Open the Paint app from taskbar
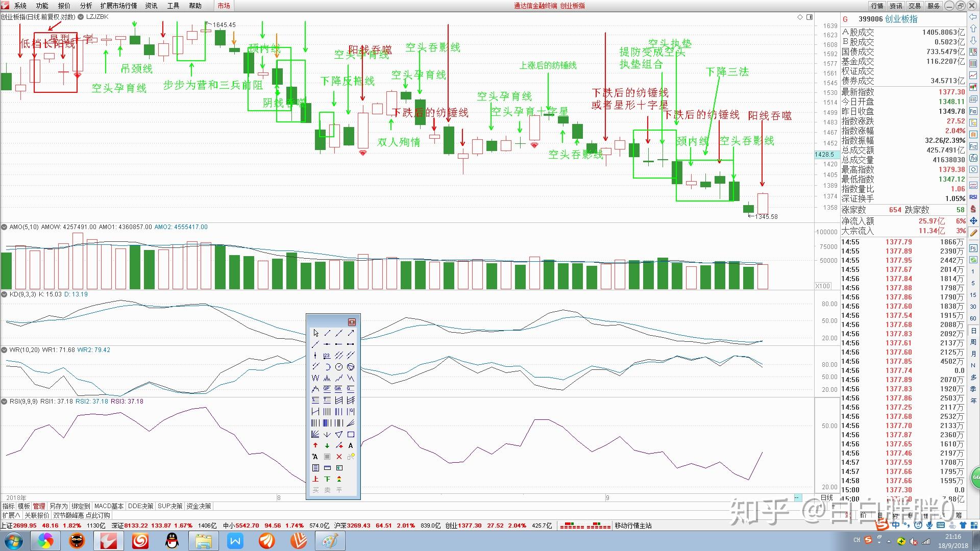Image resolution: width=980 pixels, height=551 pixels. click(x=330, y=541)
